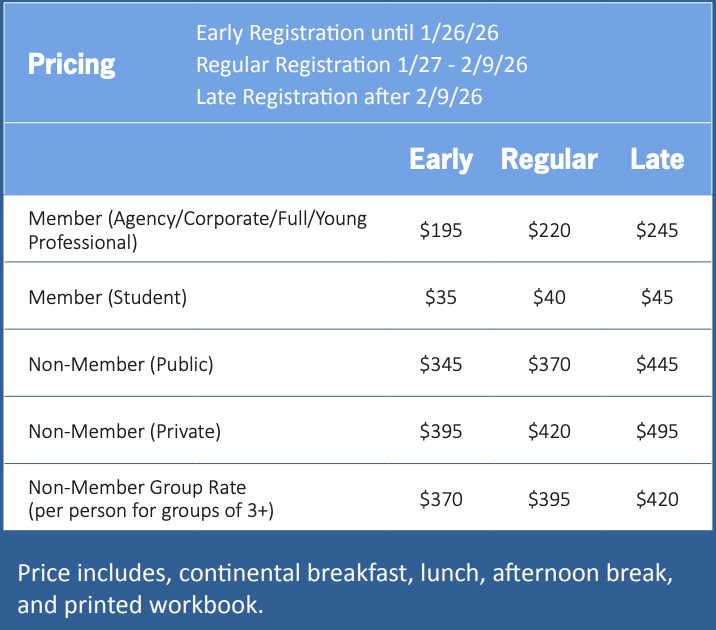This screenshot has width=716, height=630.
Task: Click the Early Registration until 1/26/26 text
Action: point(347,33)
